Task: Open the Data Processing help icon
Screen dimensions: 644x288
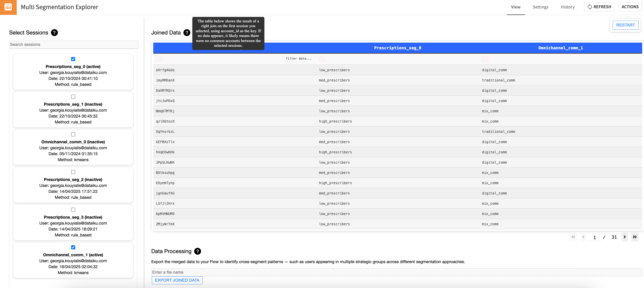Action: 197,251
